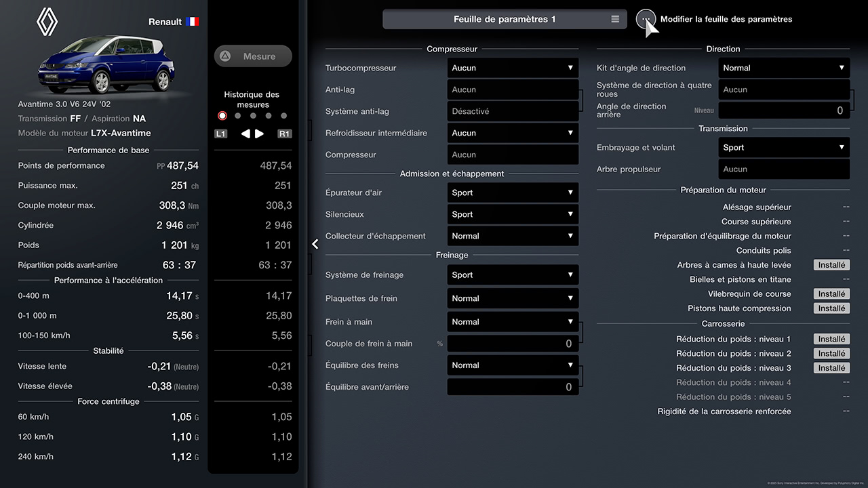Go to next measurement with right arrow
The height and width of the screenshot is (488, 868).
(x=260, y=134)
